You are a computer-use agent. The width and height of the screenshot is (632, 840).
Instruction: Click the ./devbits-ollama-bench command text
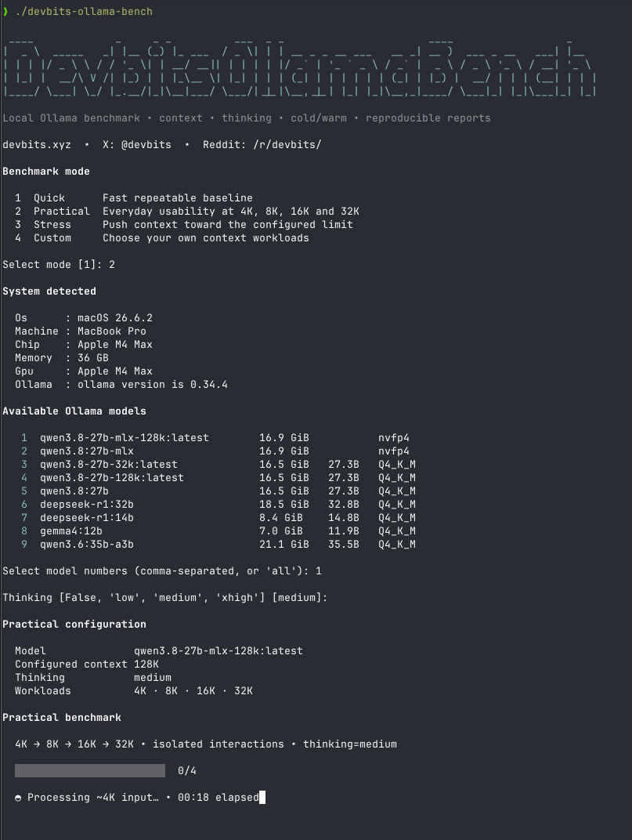[x=84, y=11]
